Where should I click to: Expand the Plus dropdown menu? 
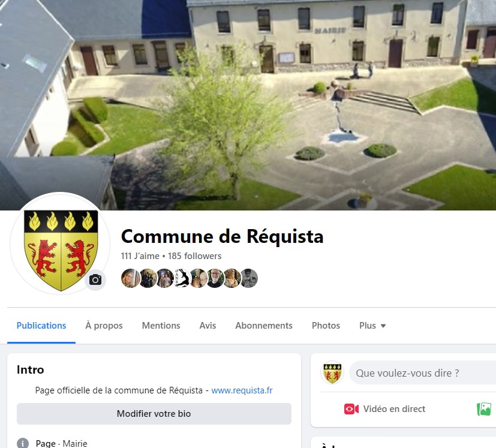[x=372, y=326]
